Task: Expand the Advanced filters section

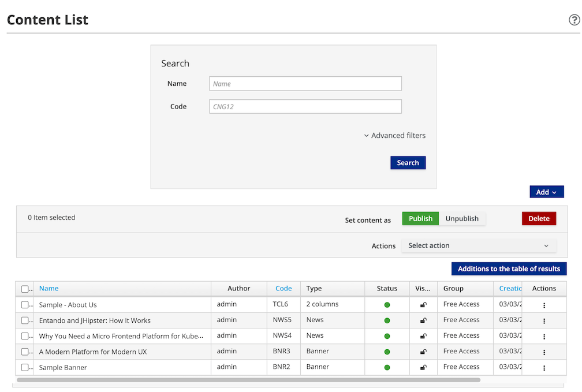Action: click(x=395, y=136)
